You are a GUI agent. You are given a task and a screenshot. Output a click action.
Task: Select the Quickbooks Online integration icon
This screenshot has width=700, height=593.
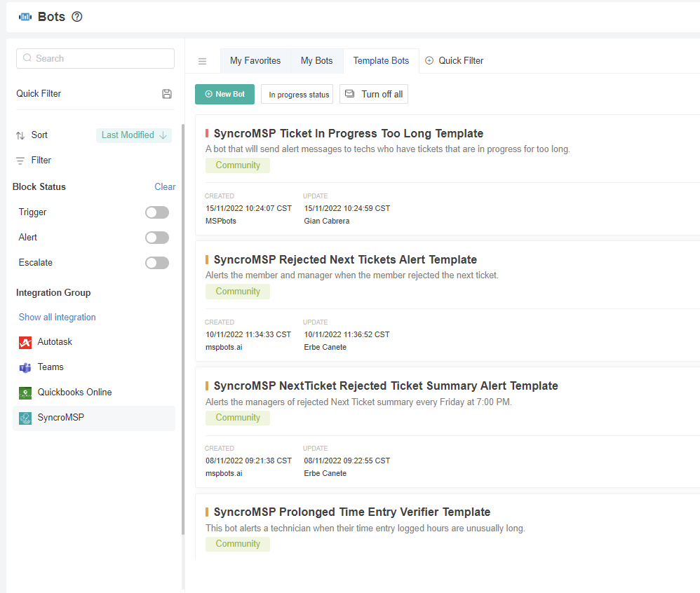pos(25,392)
